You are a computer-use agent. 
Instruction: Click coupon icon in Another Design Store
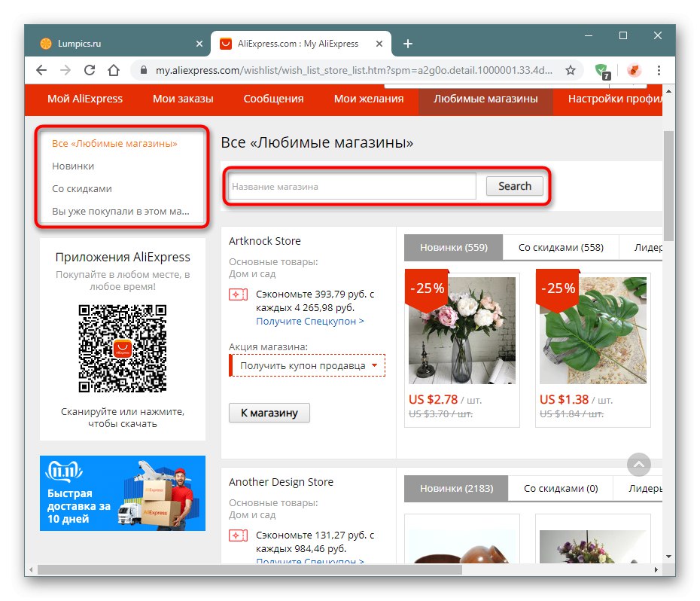pos(238,535)
